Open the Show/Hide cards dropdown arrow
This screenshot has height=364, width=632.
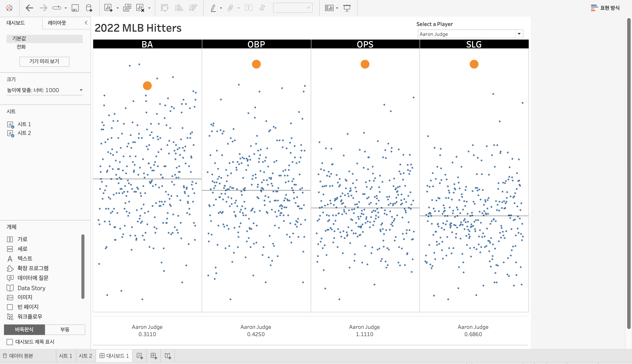337,8
